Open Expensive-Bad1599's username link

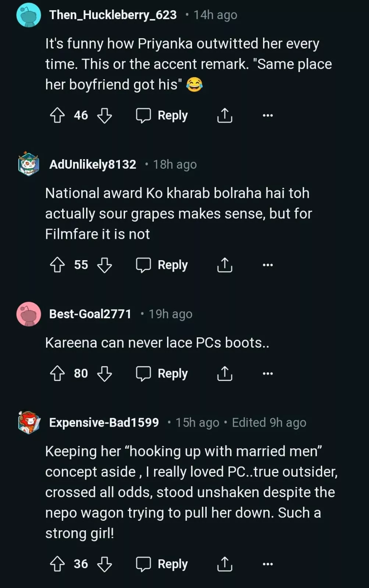104,423
